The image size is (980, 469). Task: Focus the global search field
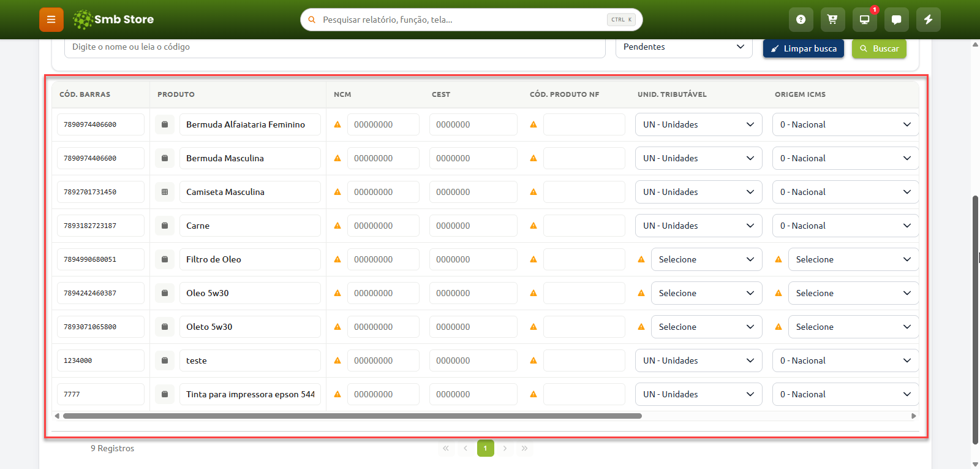(x=471, y=20)
